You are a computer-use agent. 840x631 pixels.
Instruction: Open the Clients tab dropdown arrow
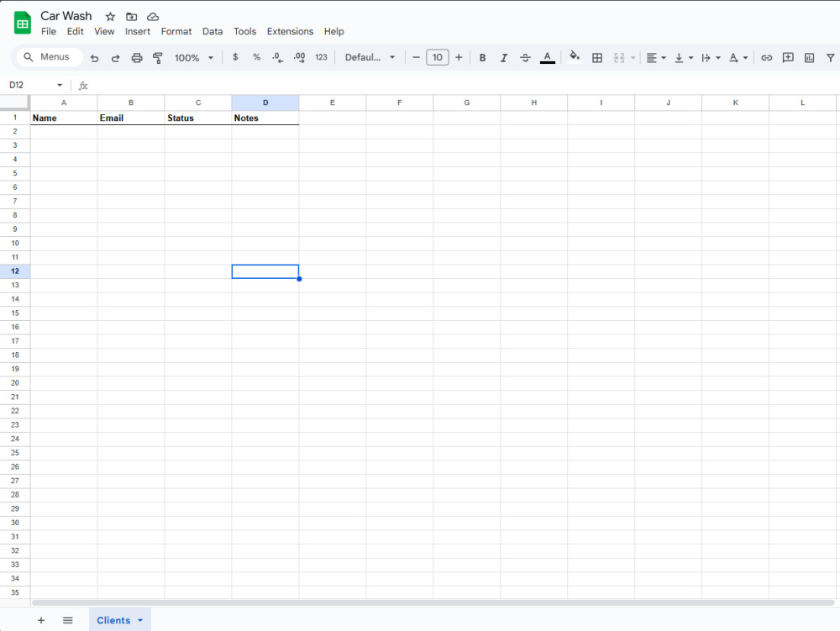click(x=140, y=620)
